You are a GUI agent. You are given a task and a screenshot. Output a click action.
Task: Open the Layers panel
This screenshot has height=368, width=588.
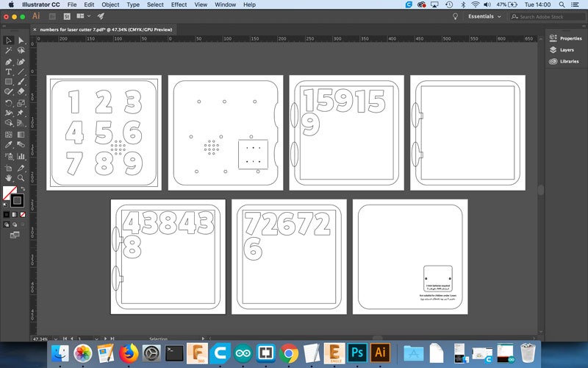(562, 50)
